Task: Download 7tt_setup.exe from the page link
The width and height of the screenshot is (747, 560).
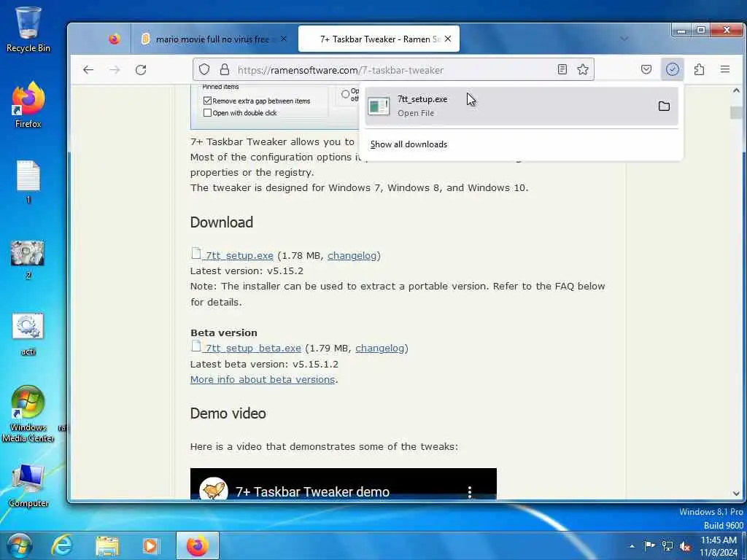Action: tap(239, 256)
